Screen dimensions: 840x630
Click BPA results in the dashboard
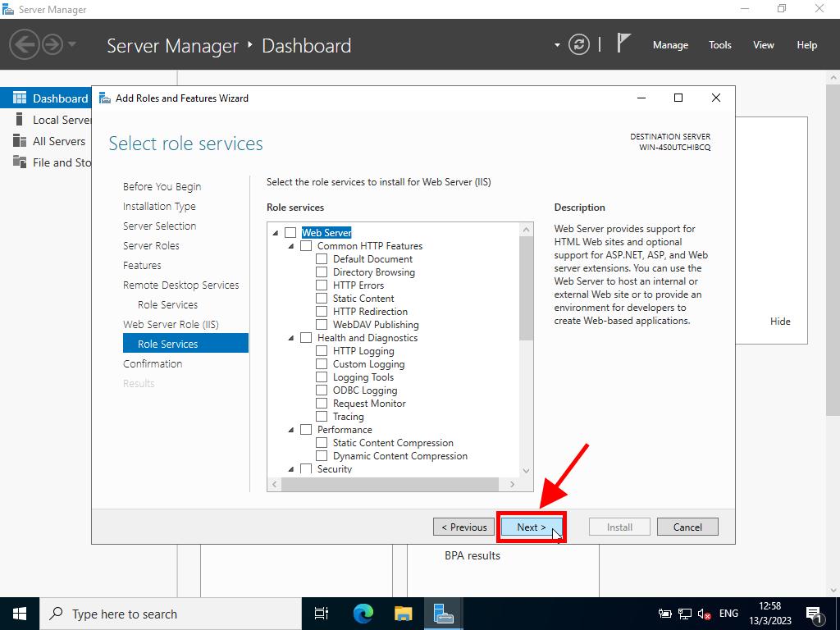click(472, 555)
